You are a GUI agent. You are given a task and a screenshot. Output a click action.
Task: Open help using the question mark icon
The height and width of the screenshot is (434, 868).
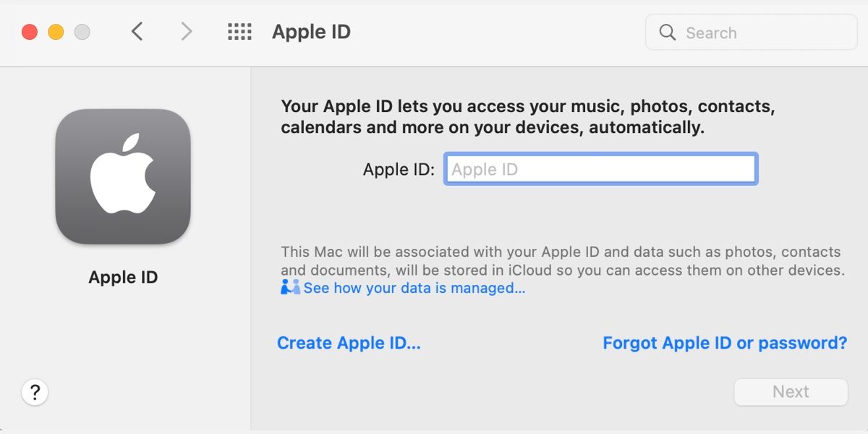pyautogui.click(x=35, y=391)
